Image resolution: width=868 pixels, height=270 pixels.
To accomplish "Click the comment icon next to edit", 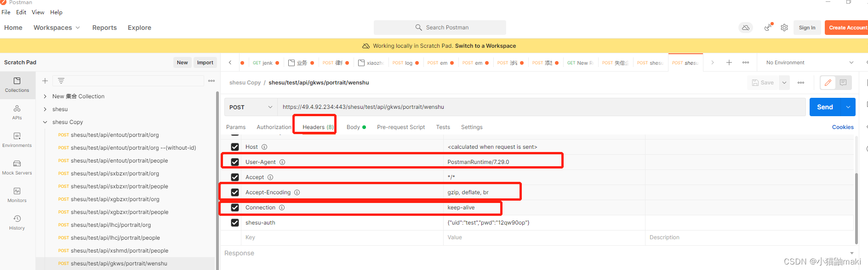I will (843, 83).
